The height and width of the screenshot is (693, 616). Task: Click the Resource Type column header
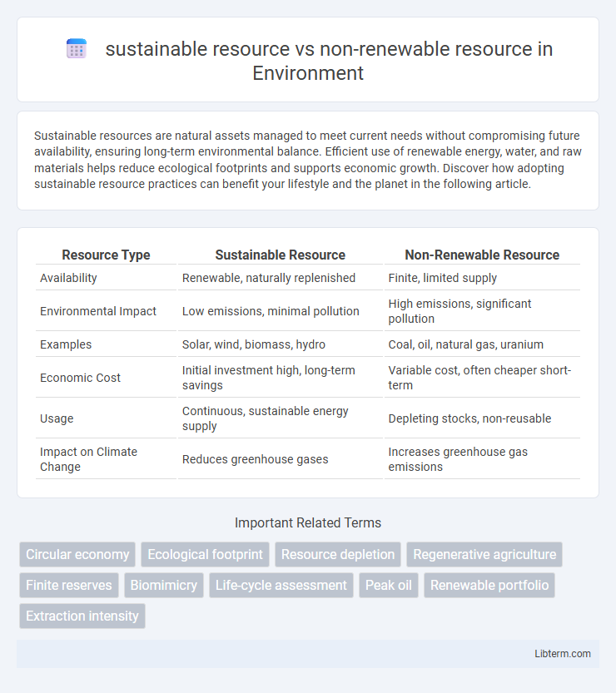point(106,255)
